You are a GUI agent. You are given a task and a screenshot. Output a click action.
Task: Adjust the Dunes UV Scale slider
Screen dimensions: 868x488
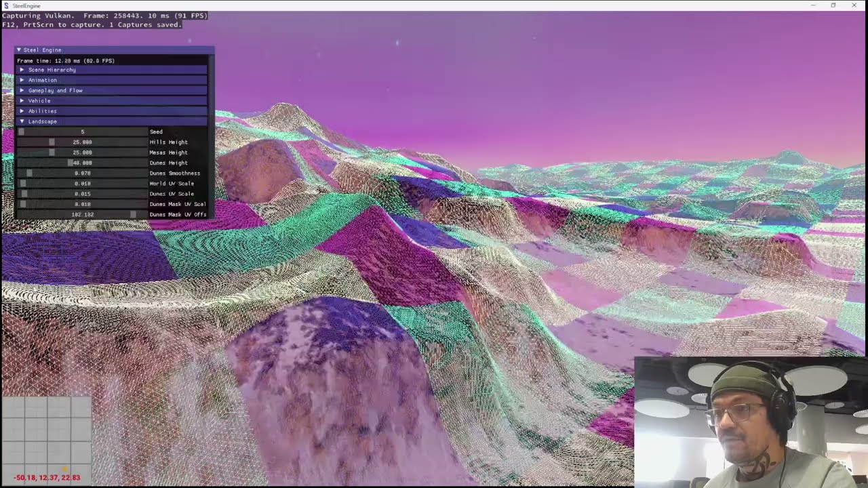(82, 194)
